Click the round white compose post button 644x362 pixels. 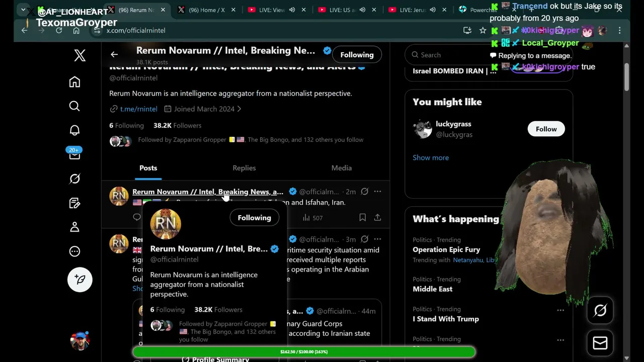coord(80,280)
